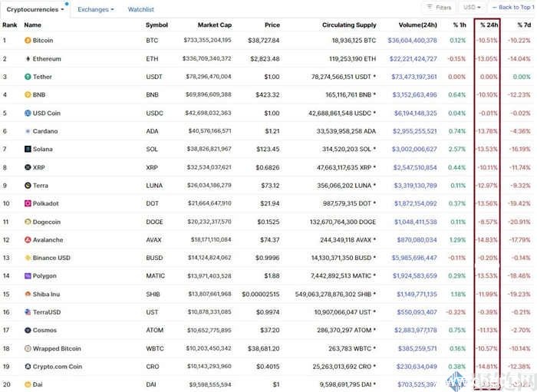Click the Polygon coin logo icon
Image resolution: width=537 pixels, height=392 pixels.
28,275
